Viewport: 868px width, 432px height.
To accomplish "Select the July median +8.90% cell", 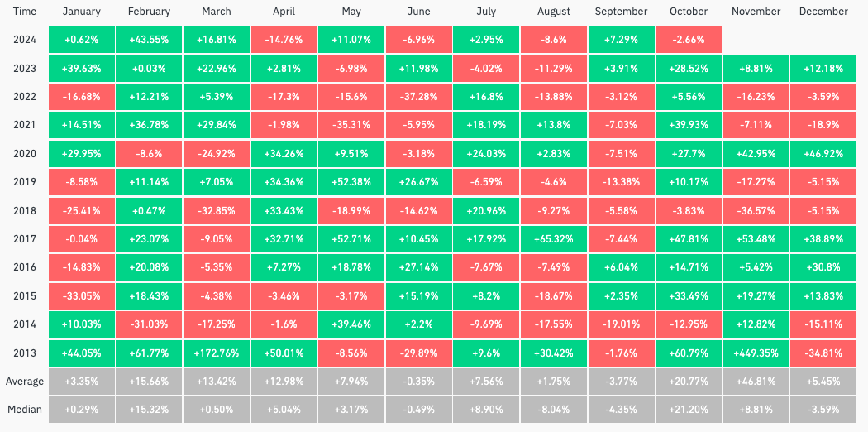I will pyautogui.click(x=486, y=410).
